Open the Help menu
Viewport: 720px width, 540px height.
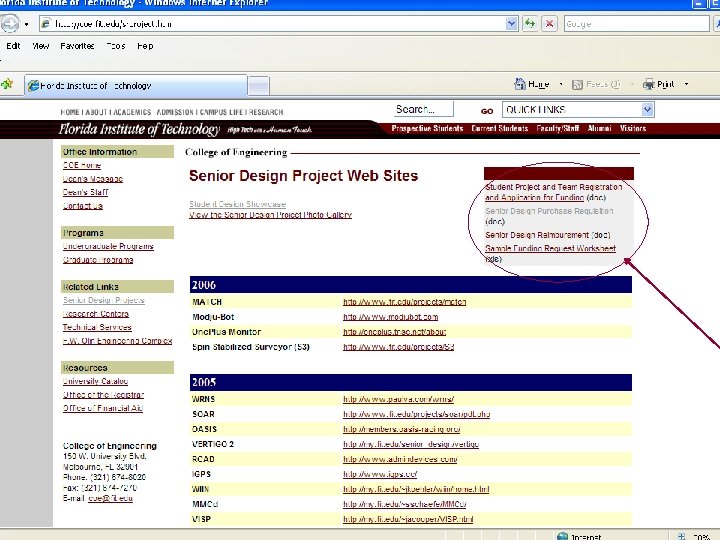coord(145,46)
